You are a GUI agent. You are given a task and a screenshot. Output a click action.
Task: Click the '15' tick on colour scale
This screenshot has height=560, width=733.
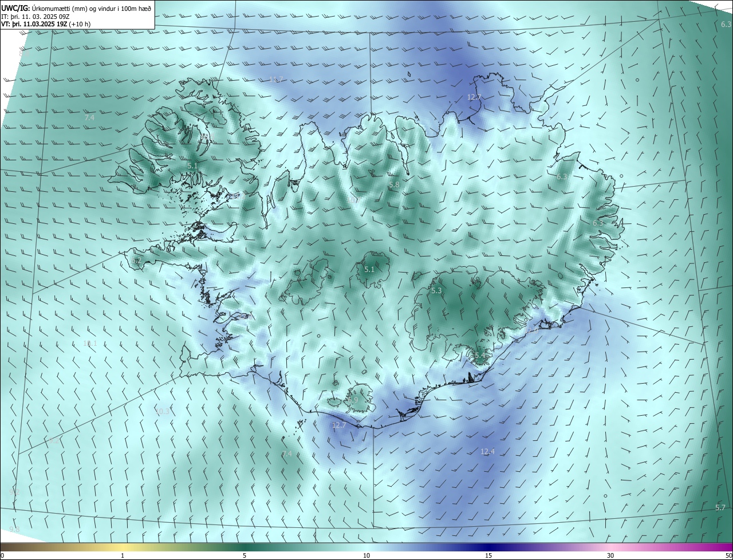(x=488, y=555)
